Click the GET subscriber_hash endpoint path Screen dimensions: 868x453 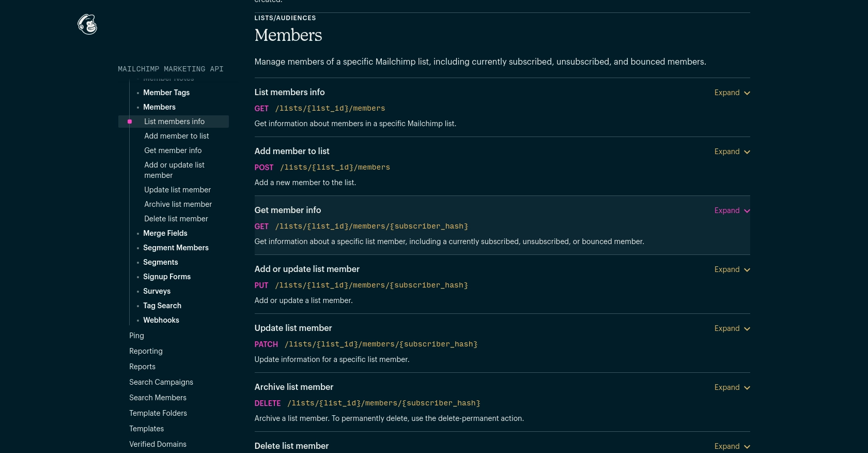click(371, 226)
